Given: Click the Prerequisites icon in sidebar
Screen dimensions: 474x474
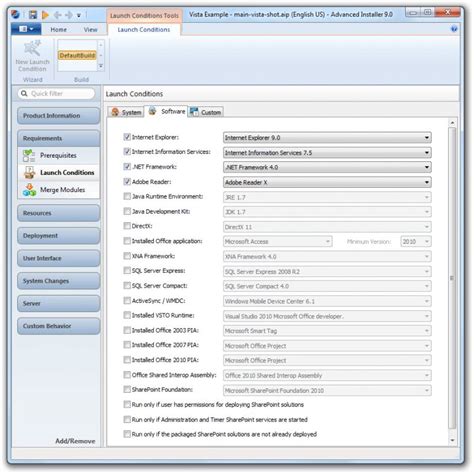Looking at the screenshot, I should point(29,155).
